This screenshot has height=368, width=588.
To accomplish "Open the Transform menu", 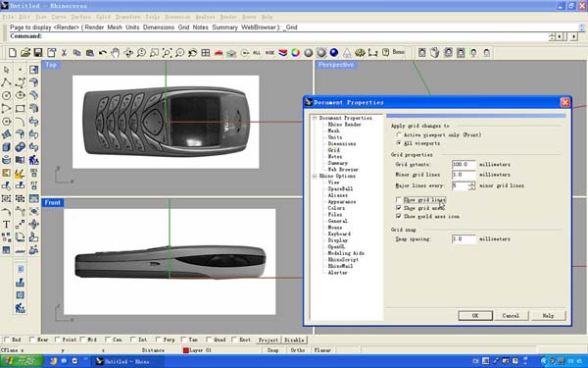I will 127,17.
